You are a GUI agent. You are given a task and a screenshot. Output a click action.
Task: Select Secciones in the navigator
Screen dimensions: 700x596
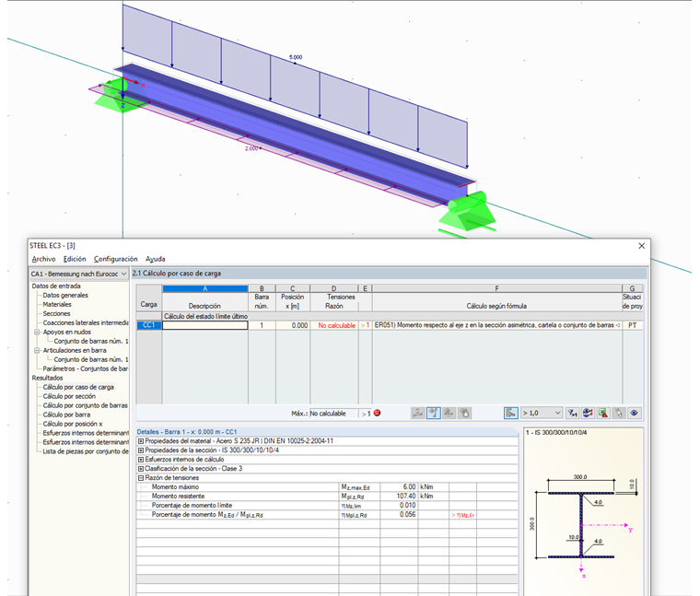56,314
